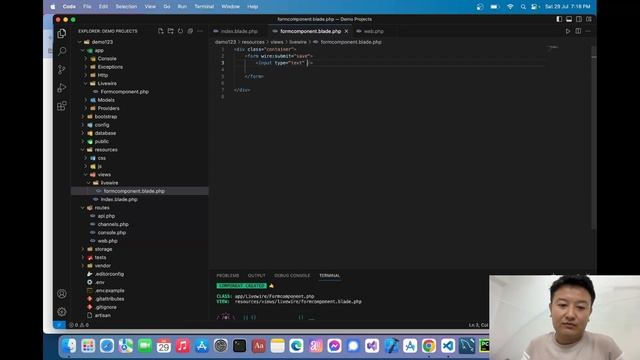Click inside the terminal output area
This screenshot has height=360, width=640.
tap(351, 302)
